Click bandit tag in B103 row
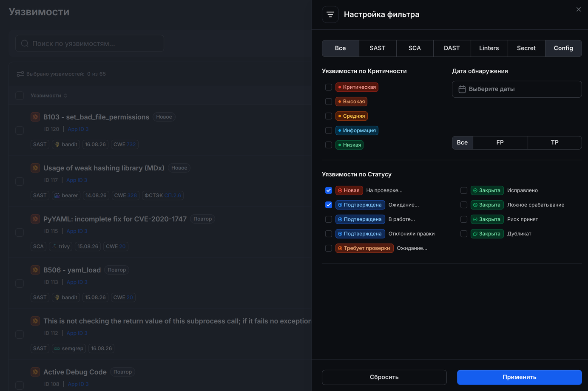 pos(65,144)
